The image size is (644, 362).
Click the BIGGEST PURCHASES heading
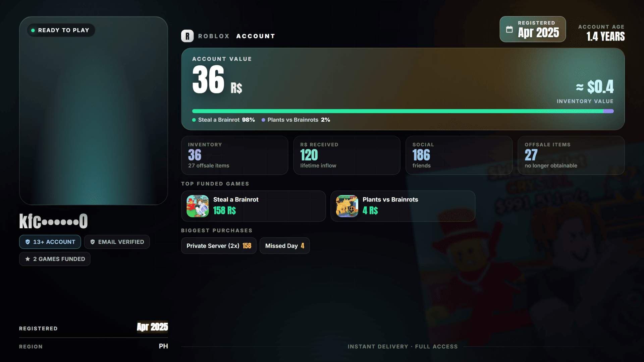(217, 231)
